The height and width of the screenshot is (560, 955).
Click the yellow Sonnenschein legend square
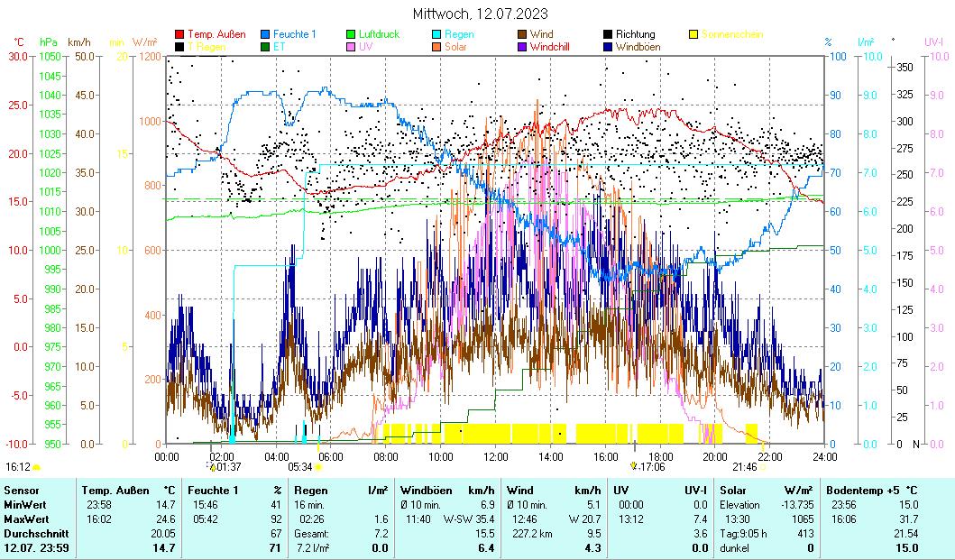694,34
